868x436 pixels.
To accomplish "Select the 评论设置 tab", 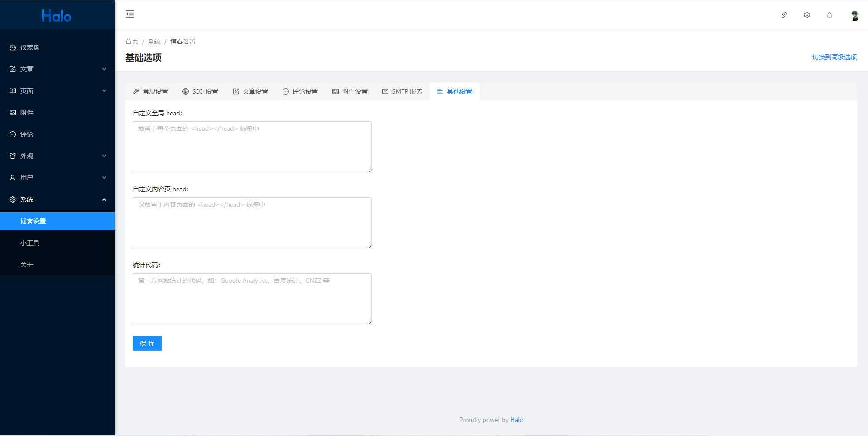I will (300, 91).
